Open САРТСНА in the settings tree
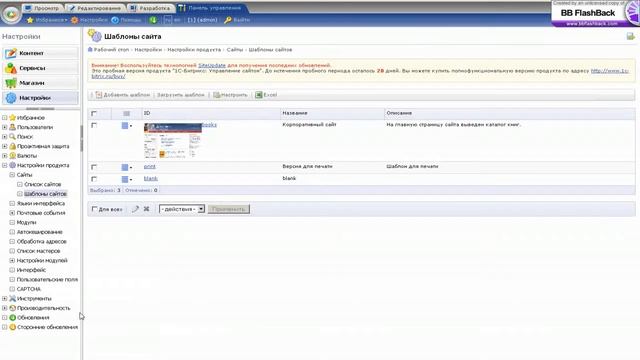 (x=29, y=289)
